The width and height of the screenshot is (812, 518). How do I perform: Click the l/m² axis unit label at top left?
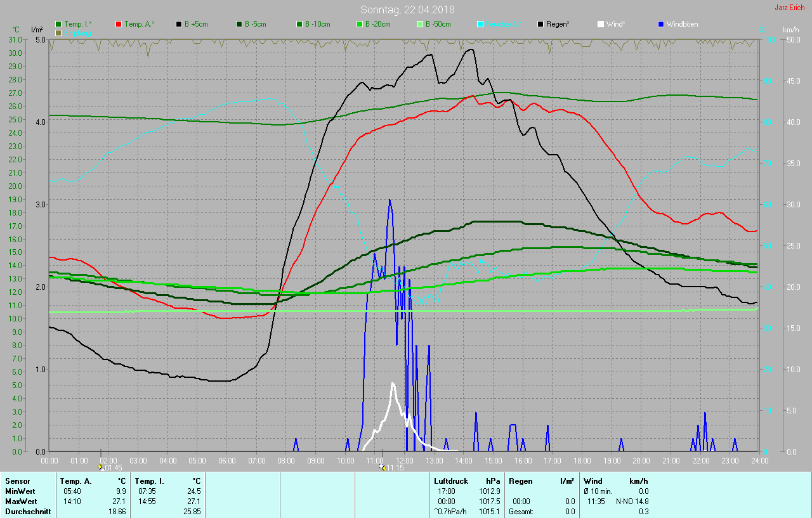tap(37, 30)
